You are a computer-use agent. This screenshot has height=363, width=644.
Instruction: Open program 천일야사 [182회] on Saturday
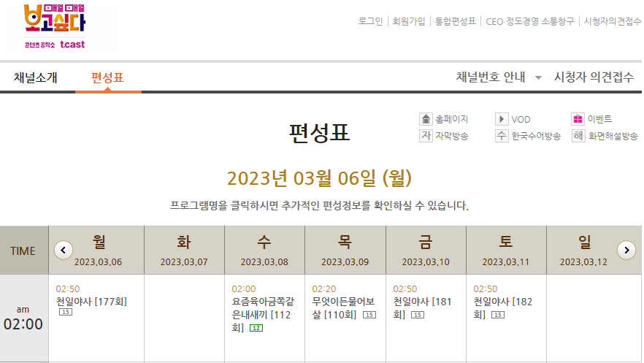pyautogui.click(x=502, y=308)
